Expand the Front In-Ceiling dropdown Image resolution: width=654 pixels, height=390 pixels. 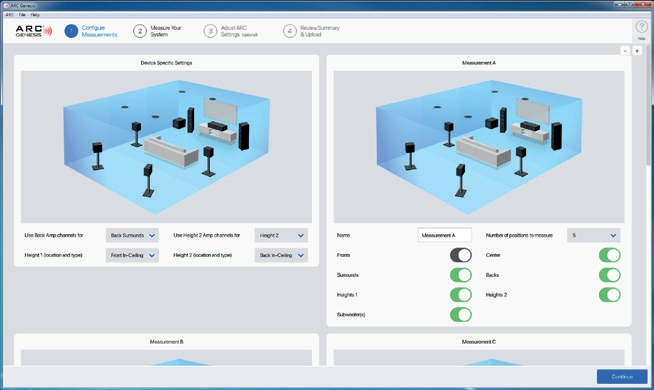click(x=132, y=255)
